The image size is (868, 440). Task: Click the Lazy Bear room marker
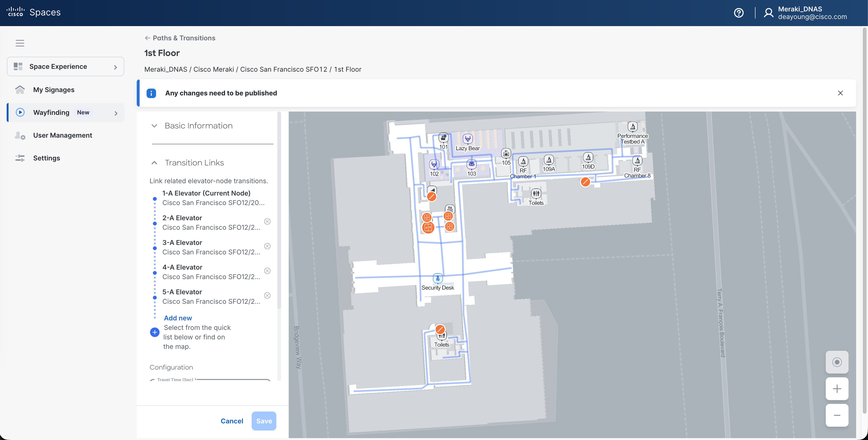[x=467, y=138]
